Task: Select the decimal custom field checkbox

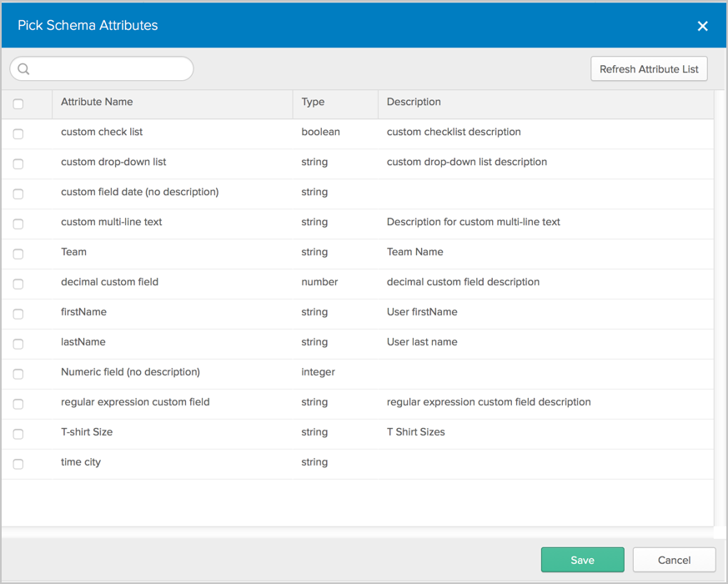Action: (18, 284)
